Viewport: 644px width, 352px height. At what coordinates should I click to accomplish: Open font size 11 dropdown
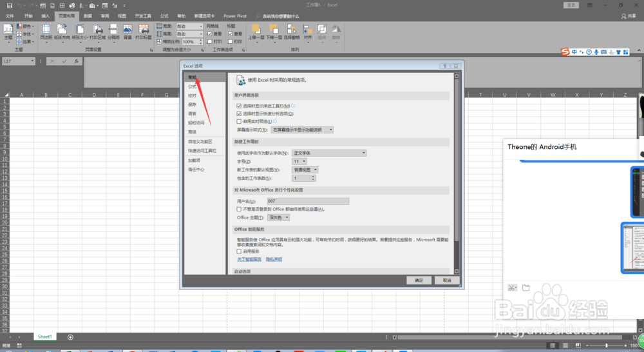299,161
